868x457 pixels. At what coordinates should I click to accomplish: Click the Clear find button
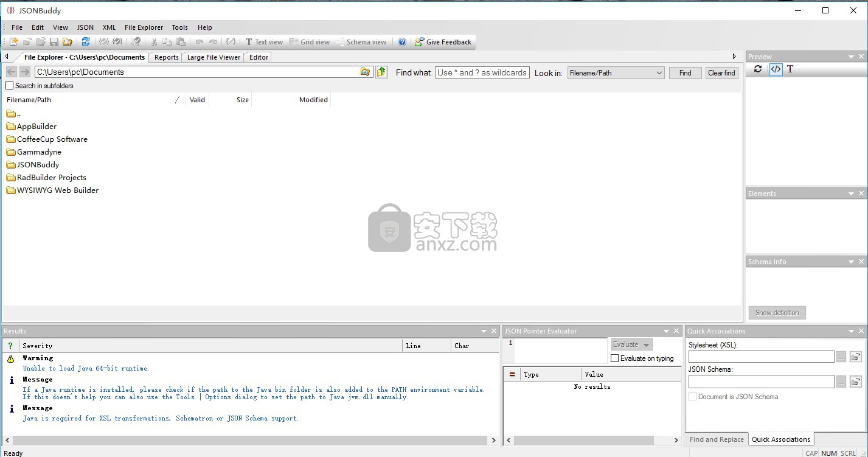pyautogui.click(x=722, y=72)
